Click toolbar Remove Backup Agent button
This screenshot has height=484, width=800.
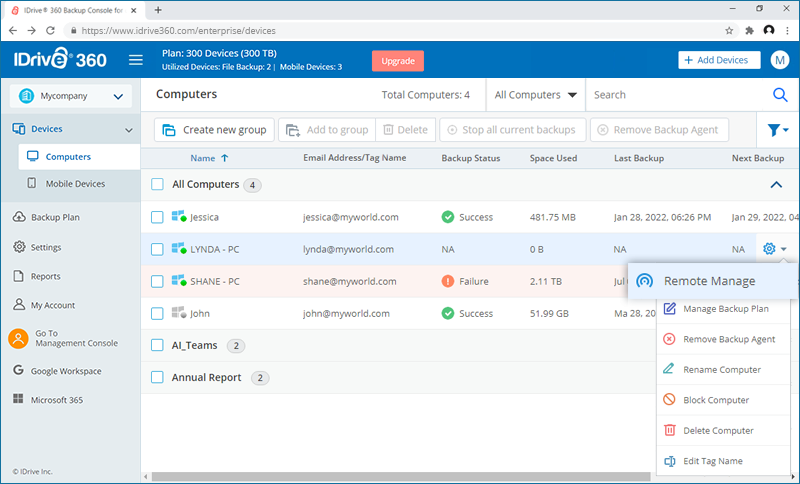(x=659, y=130)
